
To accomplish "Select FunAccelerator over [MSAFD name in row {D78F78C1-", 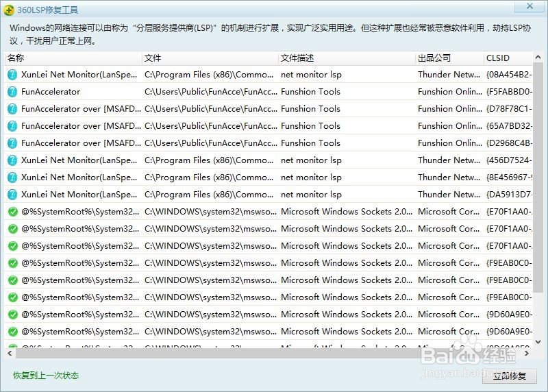I will pyautogui.click(x=81, y=109).
